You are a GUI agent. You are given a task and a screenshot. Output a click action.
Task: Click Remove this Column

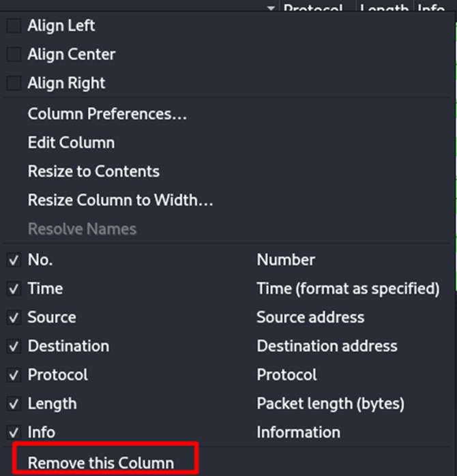point(101,462)
